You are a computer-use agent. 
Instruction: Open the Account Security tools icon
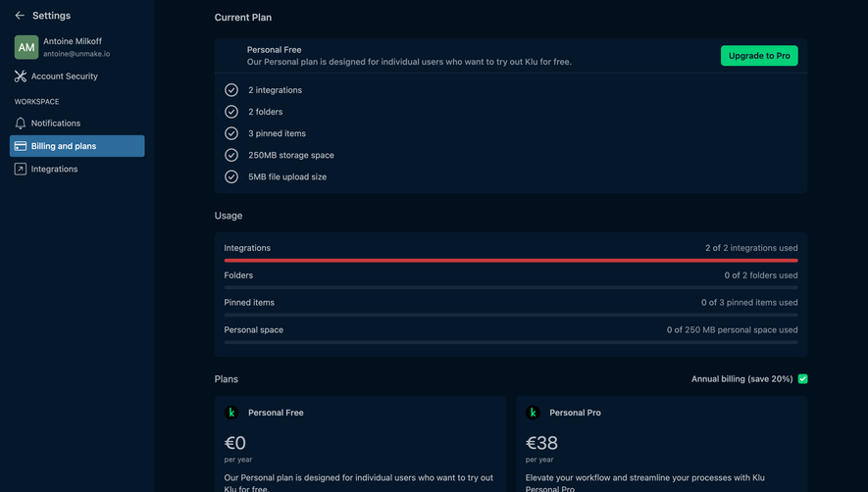click(21, 76)
